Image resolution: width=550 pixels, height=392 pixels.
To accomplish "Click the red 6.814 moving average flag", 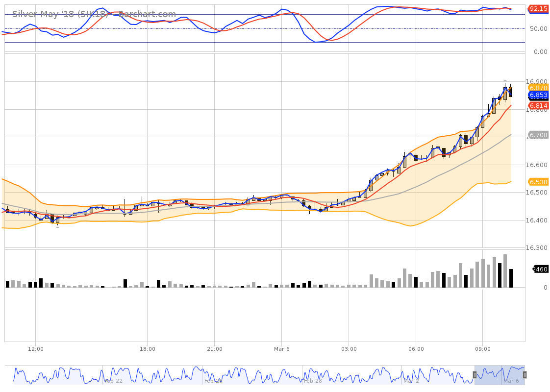I will [x=538, y=105].
